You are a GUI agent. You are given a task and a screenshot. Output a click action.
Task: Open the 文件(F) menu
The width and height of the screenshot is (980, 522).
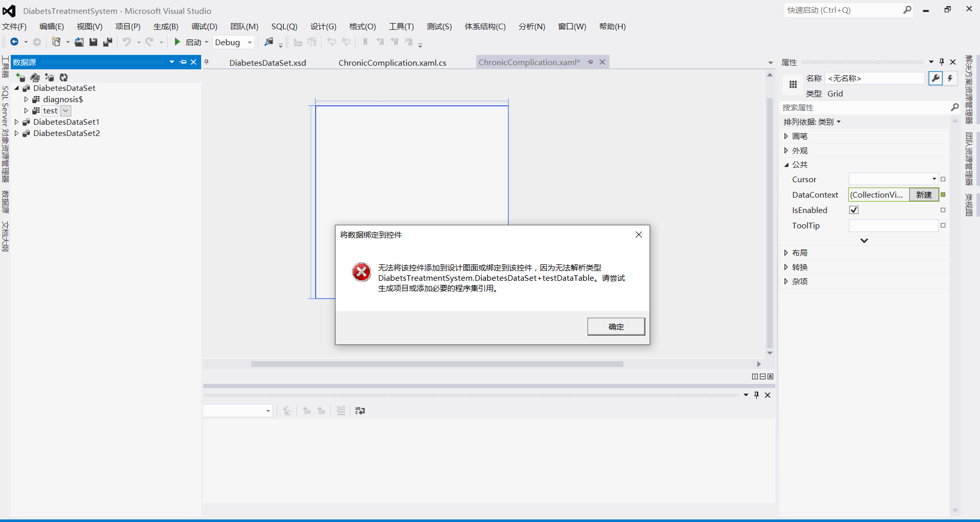click(x=14, y=26)
